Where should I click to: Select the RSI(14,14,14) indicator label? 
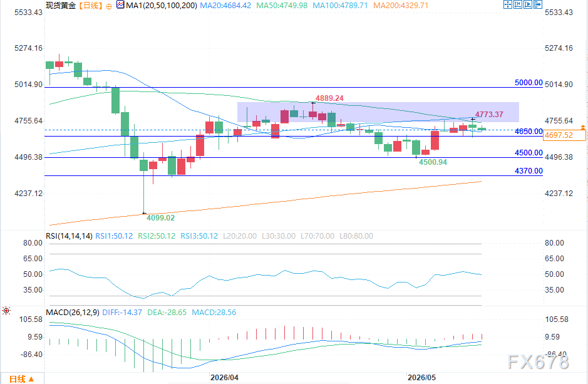pyautogui.click(x=69, y=236)
